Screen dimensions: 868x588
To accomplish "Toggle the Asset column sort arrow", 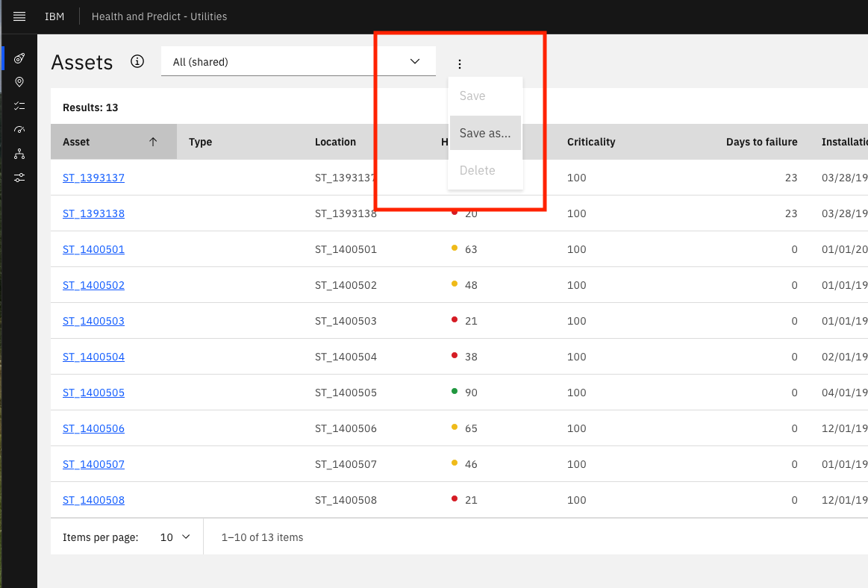I will (x=153, y=142).
